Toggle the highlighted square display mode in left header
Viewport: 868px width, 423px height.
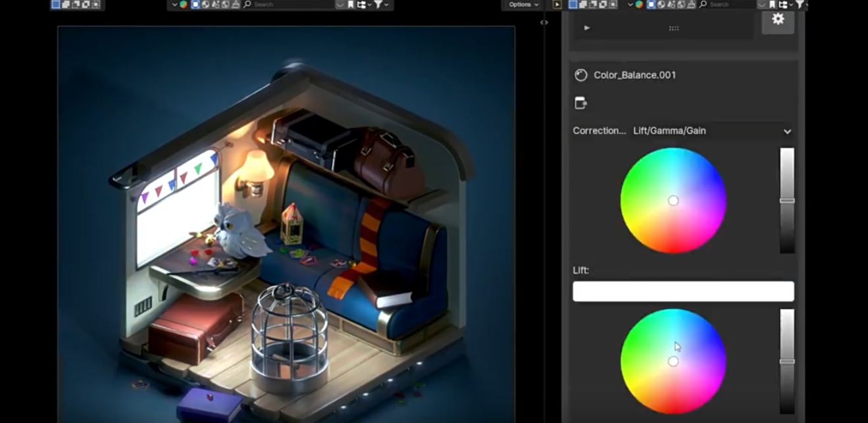195,5
